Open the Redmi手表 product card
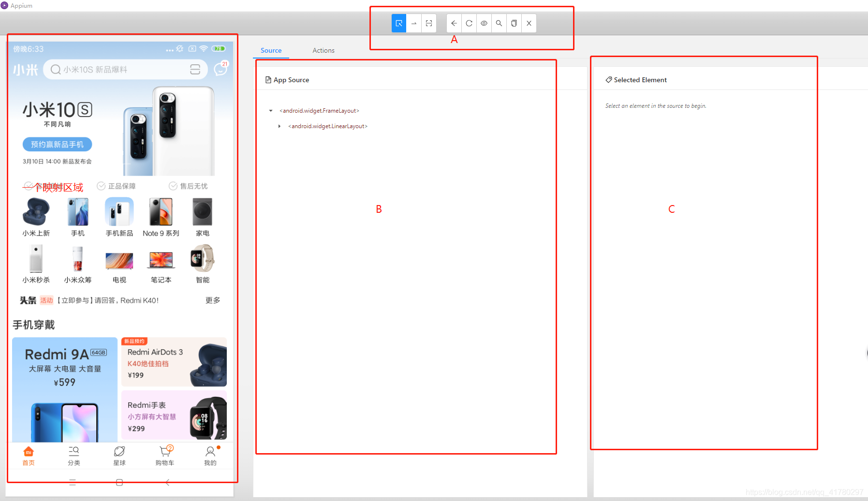The width and height of the screenshot is (868, 501). [x=174, y=415]
